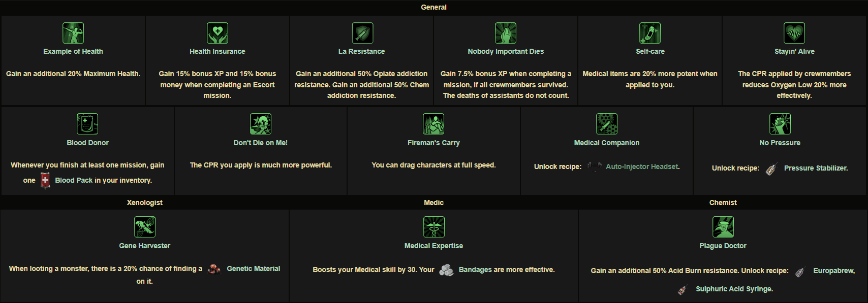Click the Medical Expertise caduceus icon

click(434, 227)
